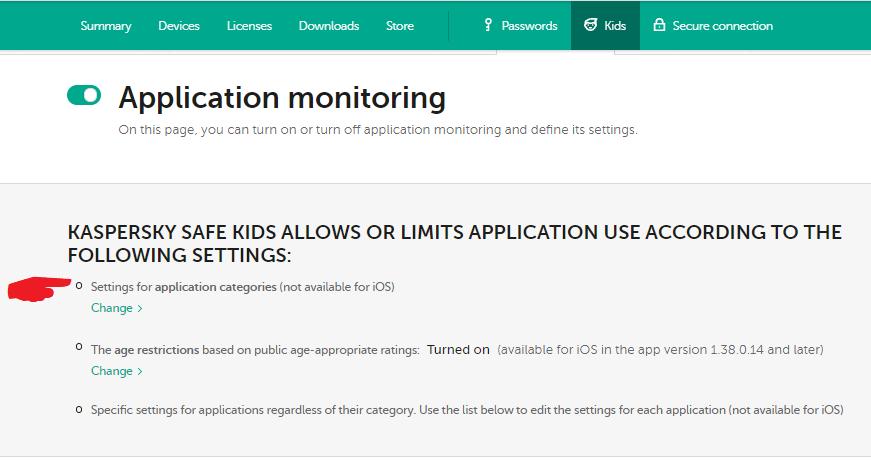The height and width of the screenshot is (461, 871).
Task: Click the bold application categories text
Action: [x=215, y=287]
